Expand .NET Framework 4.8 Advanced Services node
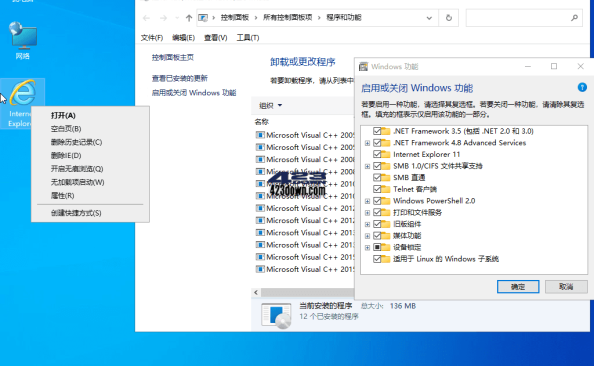 pyautogui.click(x=367, y=143)
